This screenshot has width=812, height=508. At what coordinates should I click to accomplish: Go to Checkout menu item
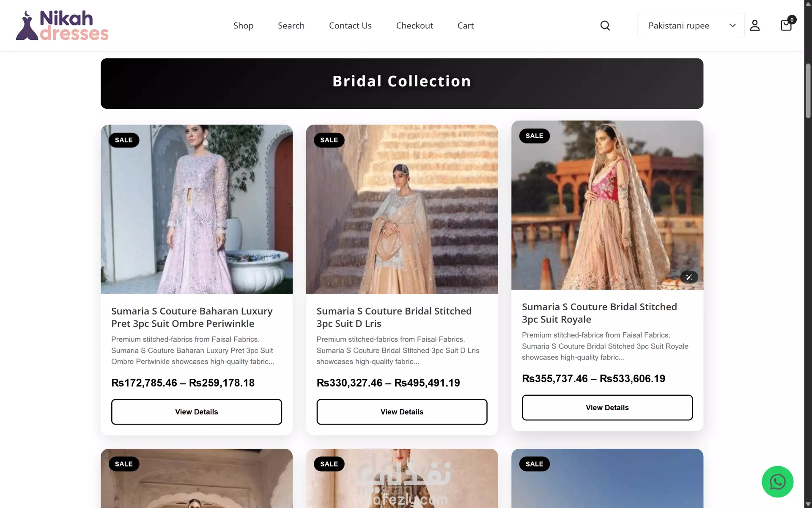[414, 25]
